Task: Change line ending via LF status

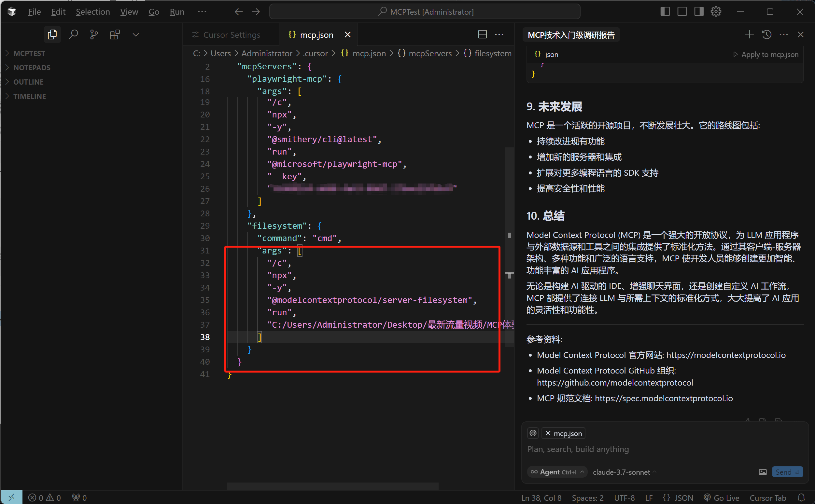Action: pos(649,498)
